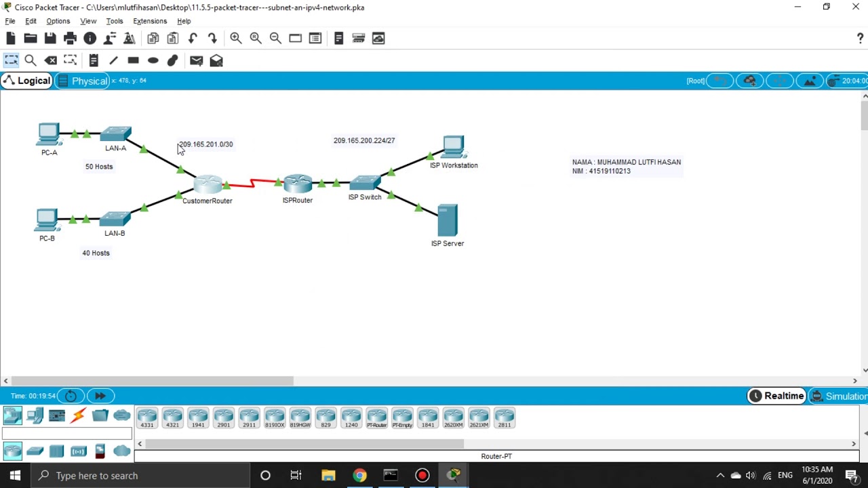The width and height of the screenshot is (868, 488).
Task: Switch to the Logical workspace tab
Action: coord(26,81)
